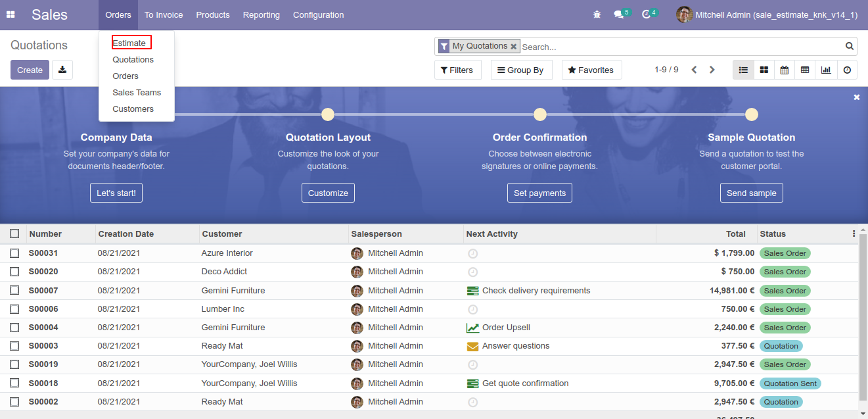Click the activity clock icon for S00002
Image resolution: width=868 pixels, height=419 pixels.
[472, 402]
